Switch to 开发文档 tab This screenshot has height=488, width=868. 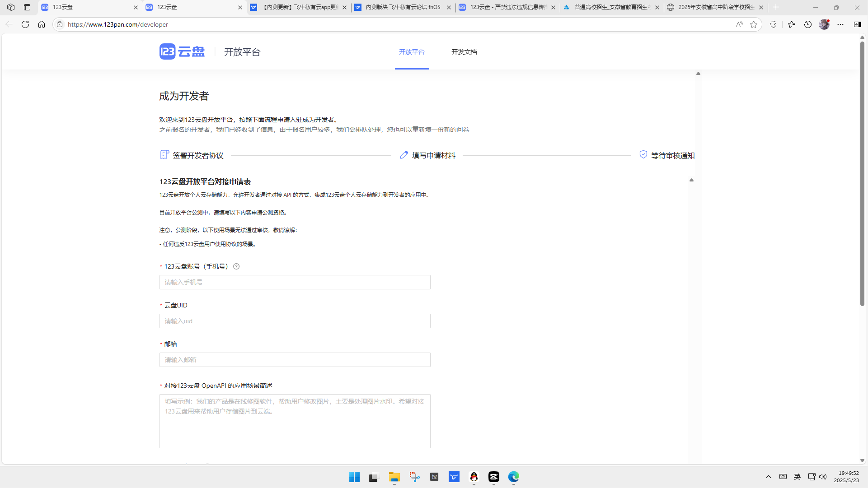(464, 52)
